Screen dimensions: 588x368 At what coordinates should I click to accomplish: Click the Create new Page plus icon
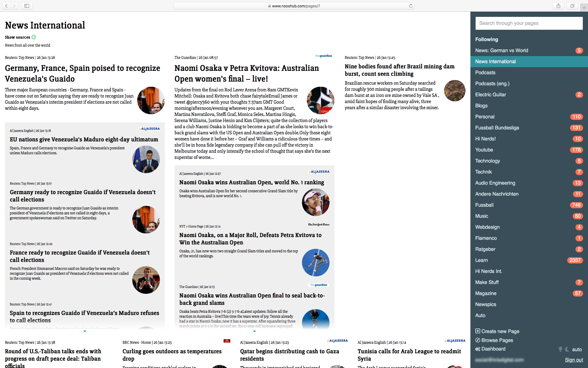pos(477,331)
